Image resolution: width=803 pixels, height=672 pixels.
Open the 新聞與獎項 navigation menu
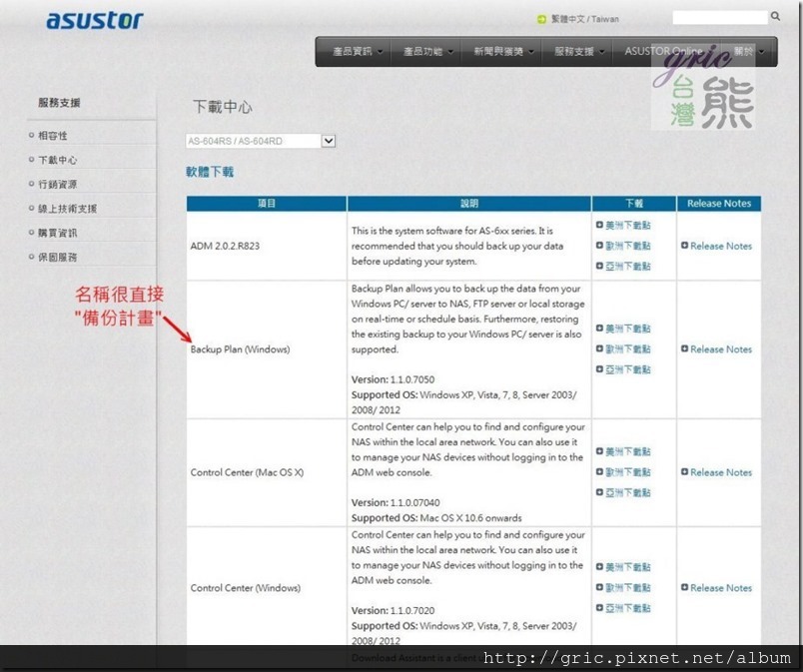click(498, 51)
